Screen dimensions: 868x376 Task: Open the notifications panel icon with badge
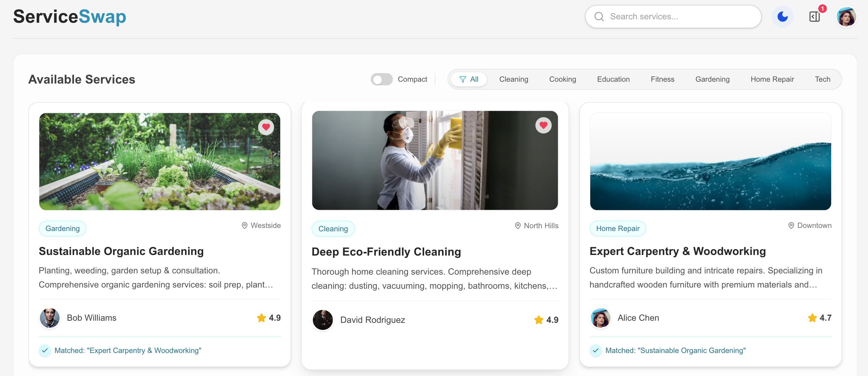coord(815,16)
